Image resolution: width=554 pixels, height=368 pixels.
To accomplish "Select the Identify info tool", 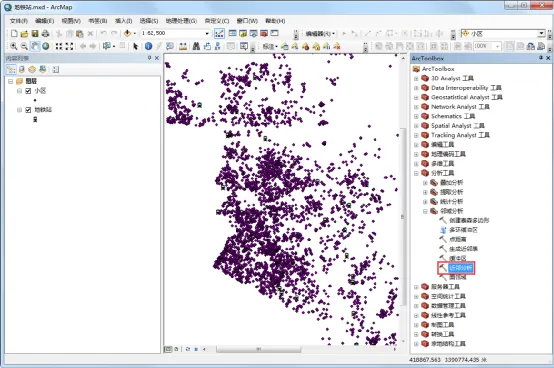I will [148, 46].
